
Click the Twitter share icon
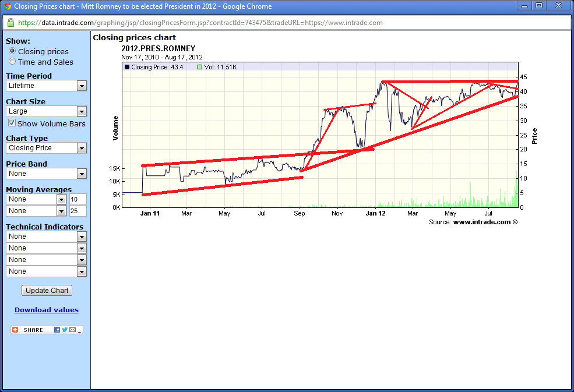pos(65,330)
